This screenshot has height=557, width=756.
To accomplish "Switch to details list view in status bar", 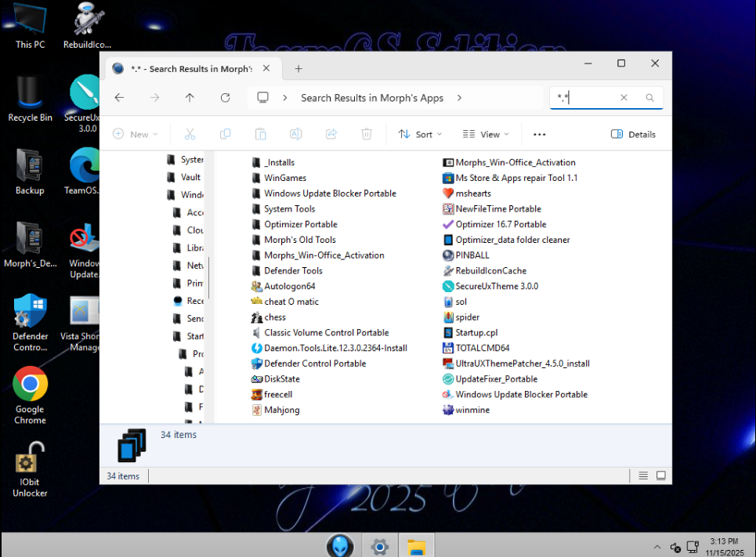I will pos(643,476).
